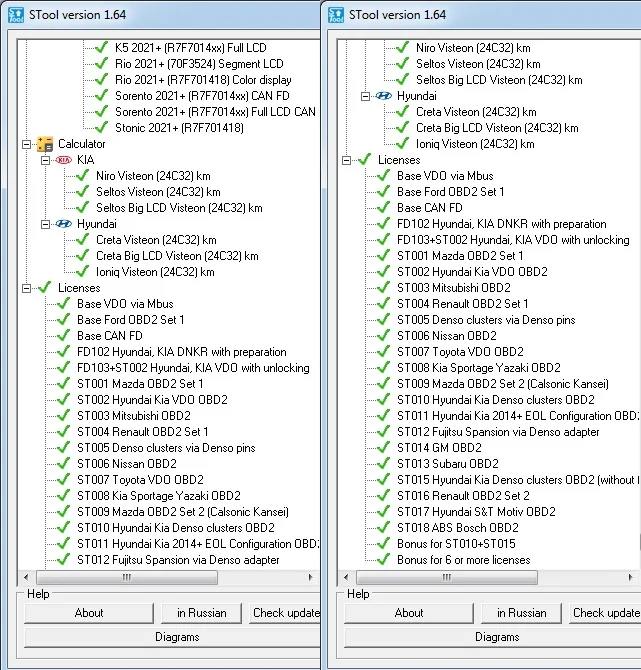Select 'ST008 Kia Sportage Yazaki OBD2' in left window
This screenshot has width=641, height=670.
point(159,496)
